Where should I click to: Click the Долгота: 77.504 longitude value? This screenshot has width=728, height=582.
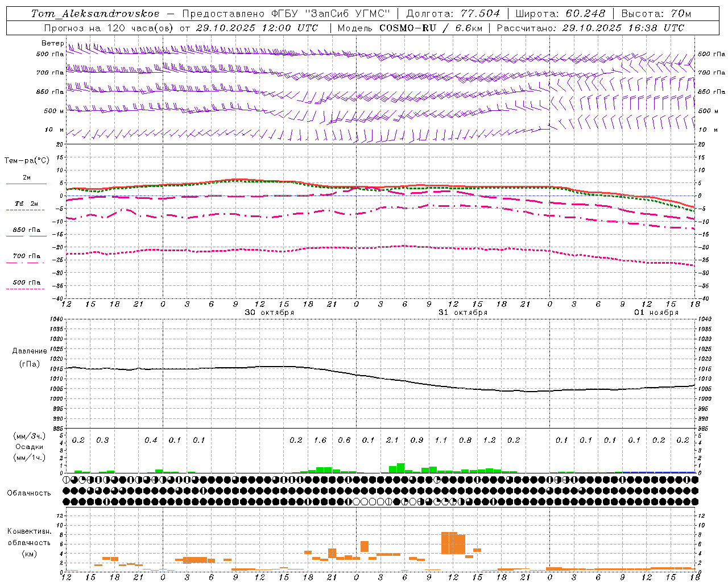point(453,14)
